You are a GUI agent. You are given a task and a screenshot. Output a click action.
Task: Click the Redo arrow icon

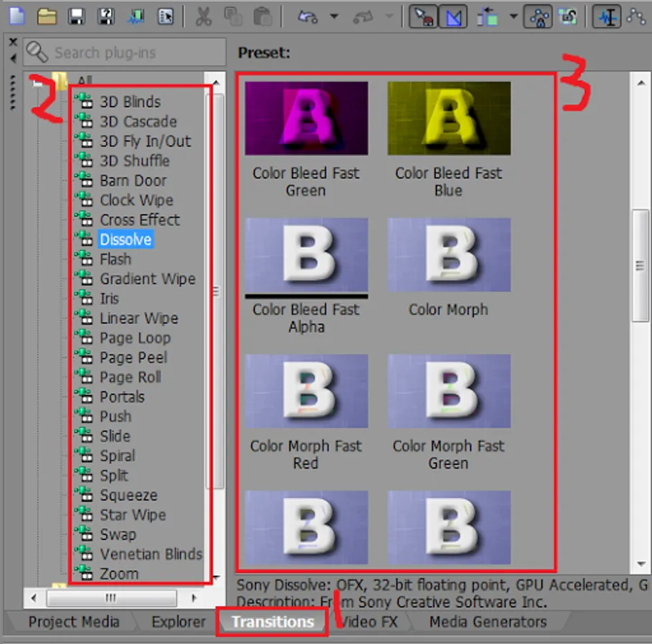363,16
